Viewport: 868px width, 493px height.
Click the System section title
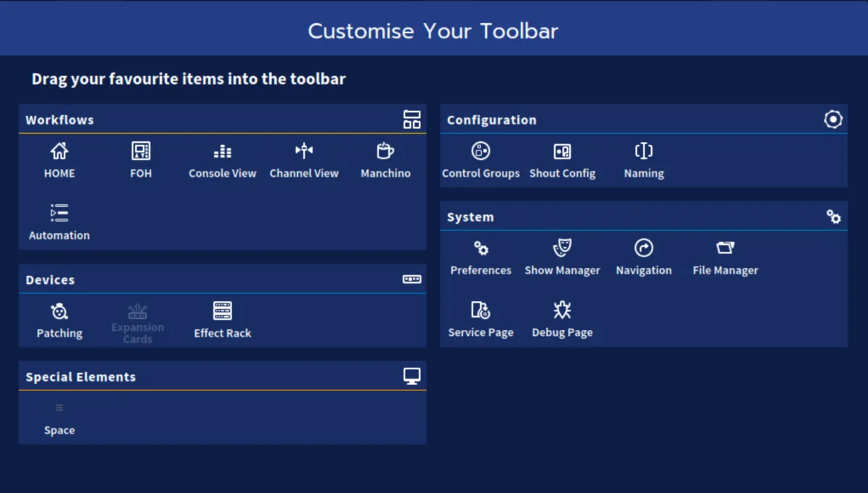tap(470, 217)
